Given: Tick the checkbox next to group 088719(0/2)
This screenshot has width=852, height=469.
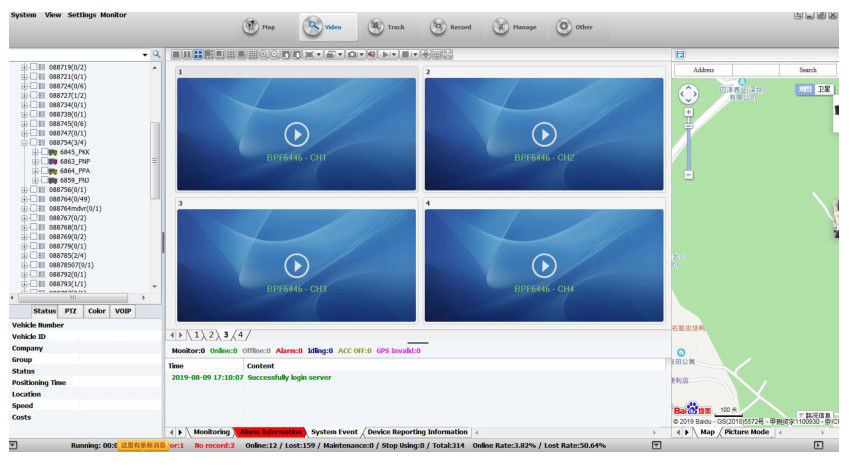Looking at the screenshot, I should tap(33, 67).
